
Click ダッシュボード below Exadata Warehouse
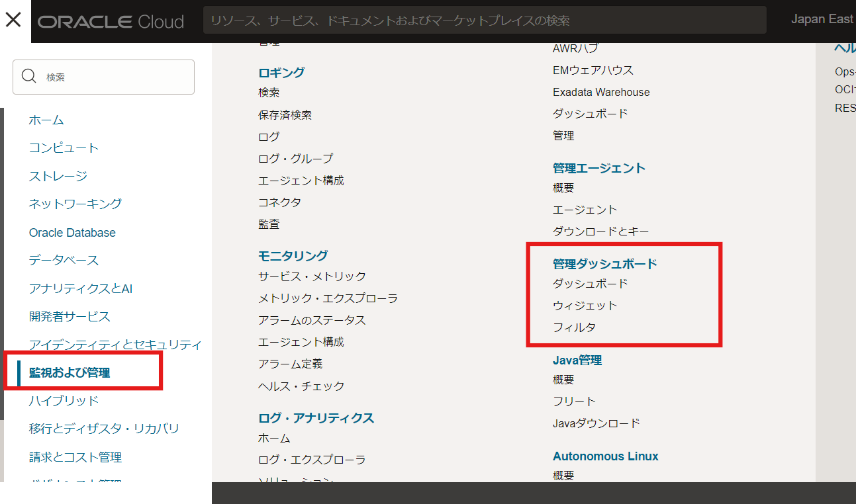point(591,114)
